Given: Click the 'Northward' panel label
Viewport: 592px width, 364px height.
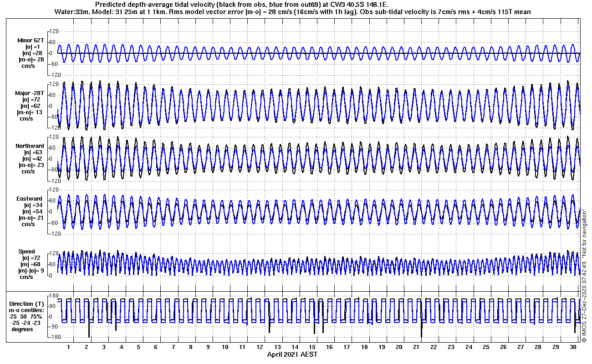Looking at the screenshot, I should 30,146.
